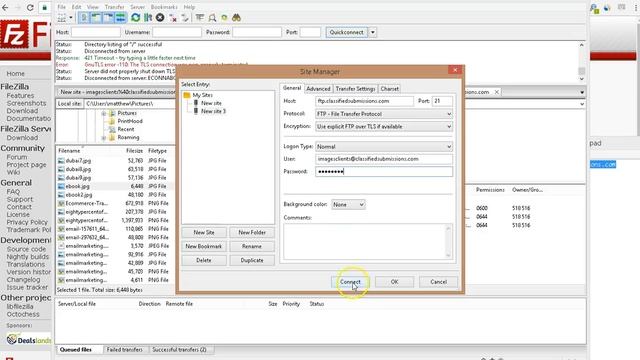Screen dimensions: 640x360
Task: Click the Cancel button in Site Manager
Action: [438, 282]
